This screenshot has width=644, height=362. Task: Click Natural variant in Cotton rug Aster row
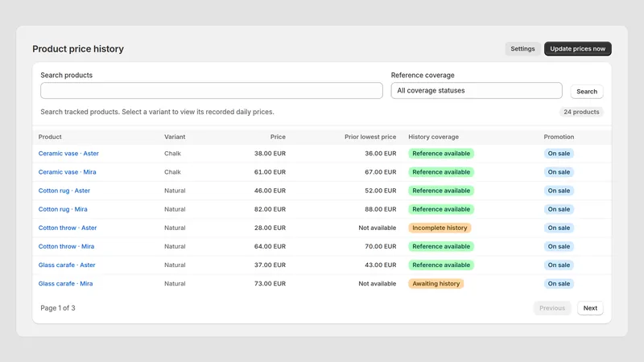coord(175,191)
